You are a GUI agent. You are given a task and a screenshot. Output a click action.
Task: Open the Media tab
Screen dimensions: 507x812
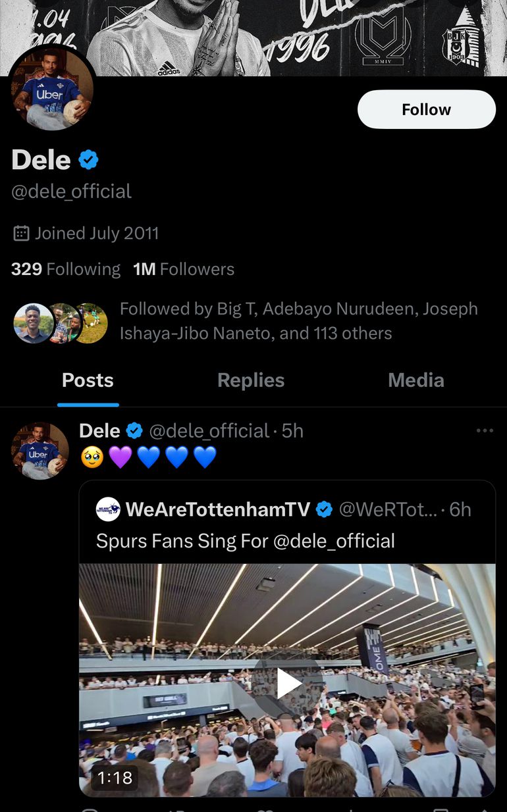point(415,380)
